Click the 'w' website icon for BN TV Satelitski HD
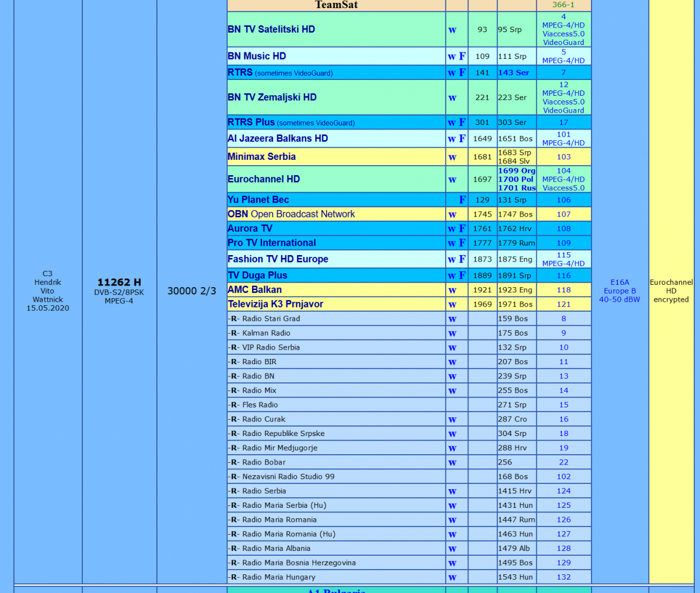The height and width of the screenshot is (593, 700). coord(452,30)
